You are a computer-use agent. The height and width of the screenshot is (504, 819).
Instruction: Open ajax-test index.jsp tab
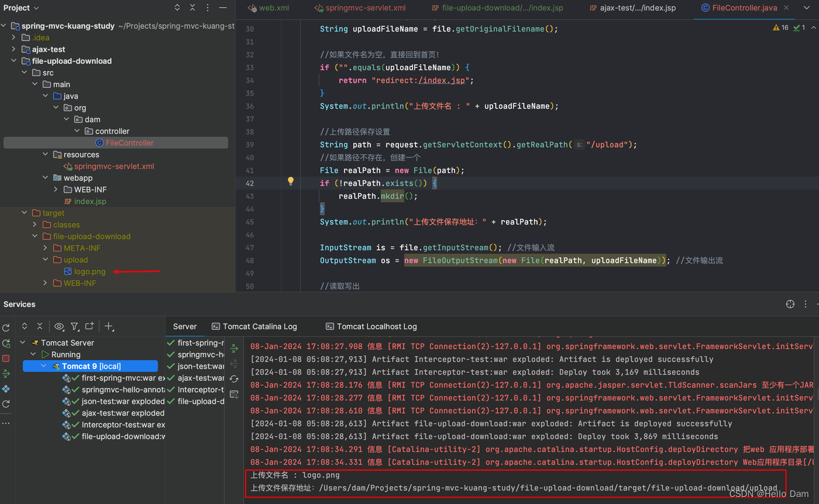click(631, 8)
